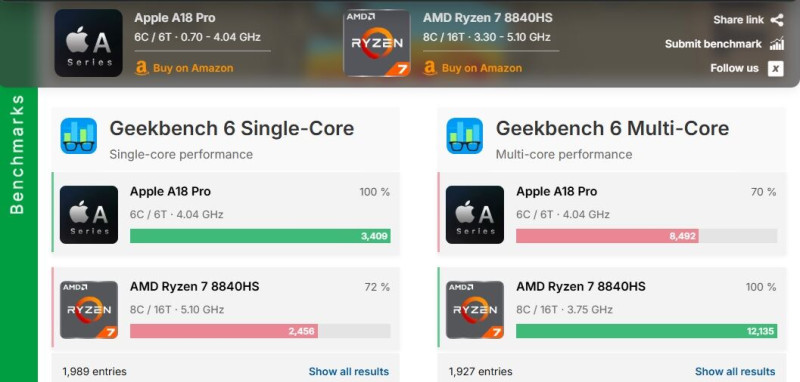Click the Apple A18 Pro thumbnail in Multi-Core

(x=474, y=215)
